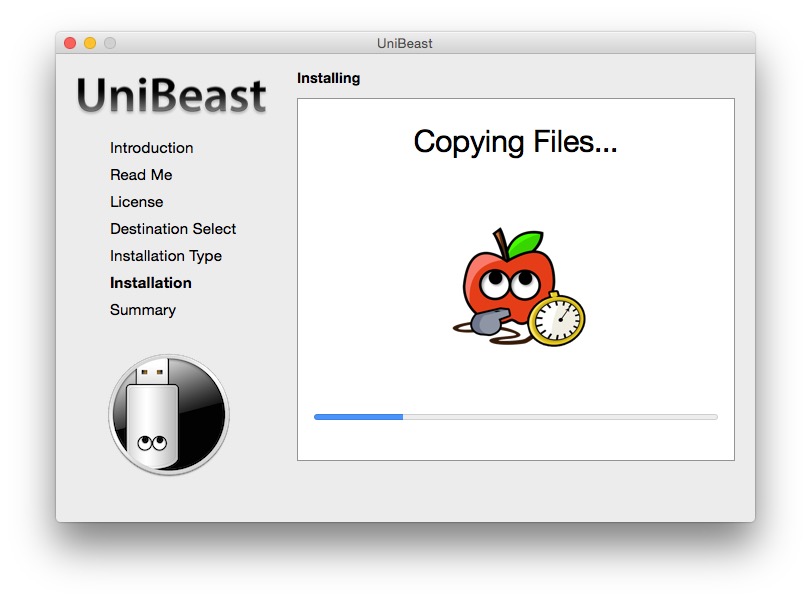Jump to the Destination Select step
Viewport: 811px width, 602px height.
[173, 229]
